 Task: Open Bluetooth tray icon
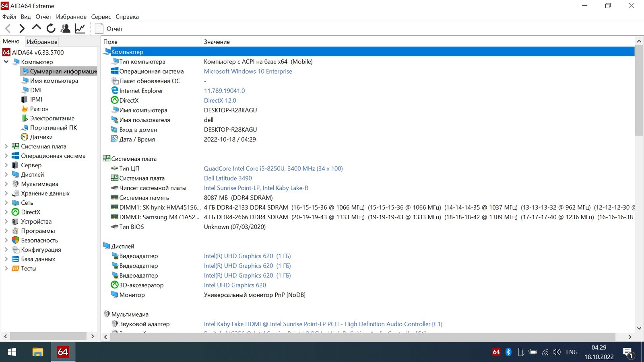508,352
